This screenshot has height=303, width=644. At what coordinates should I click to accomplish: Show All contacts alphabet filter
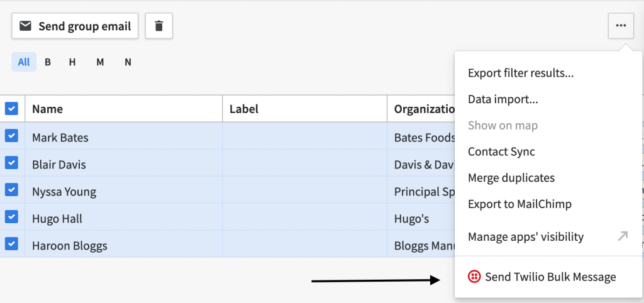(24, 62)
